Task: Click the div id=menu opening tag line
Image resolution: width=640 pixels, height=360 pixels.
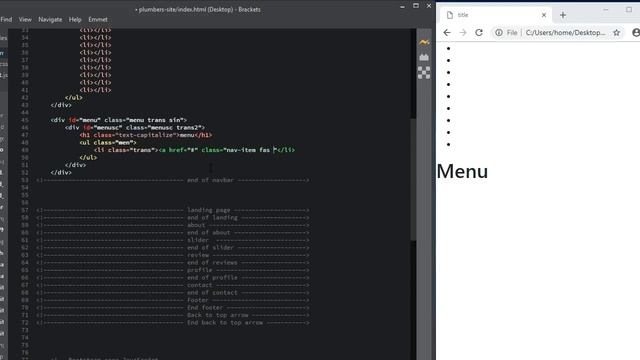Action: [x=118, y=120]
